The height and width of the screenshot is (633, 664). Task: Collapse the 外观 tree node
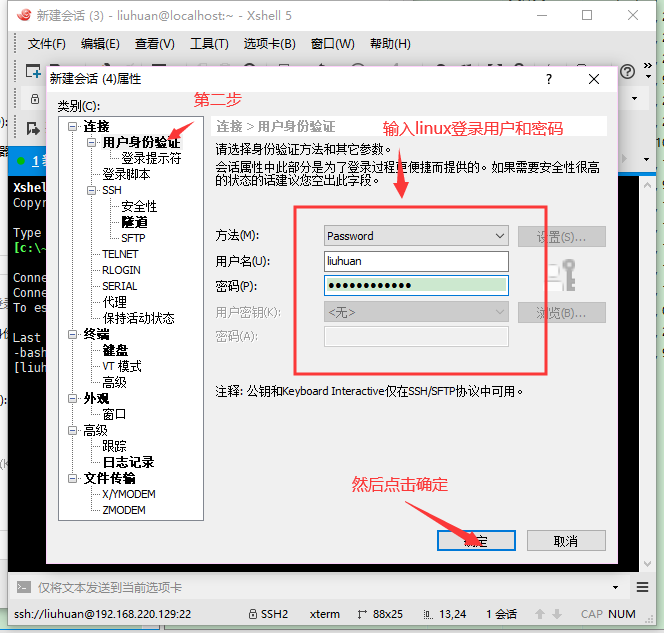pyautogui.click(x=72, y=398)
